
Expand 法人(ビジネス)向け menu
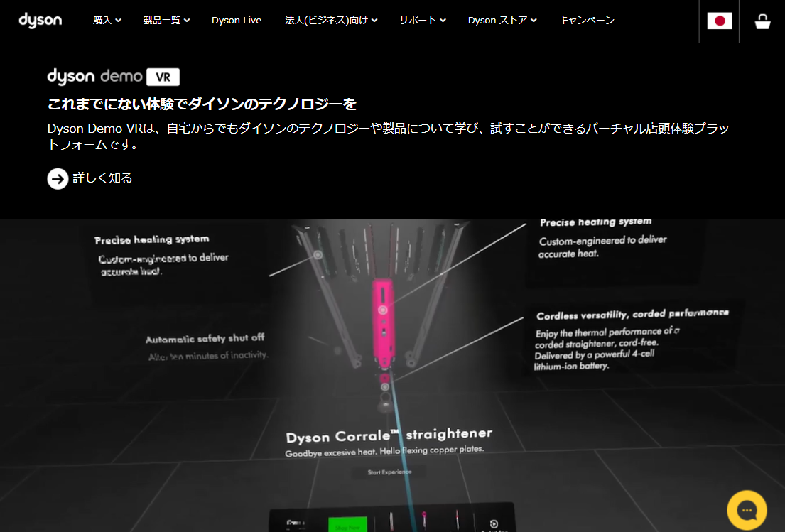coord(331,21)
